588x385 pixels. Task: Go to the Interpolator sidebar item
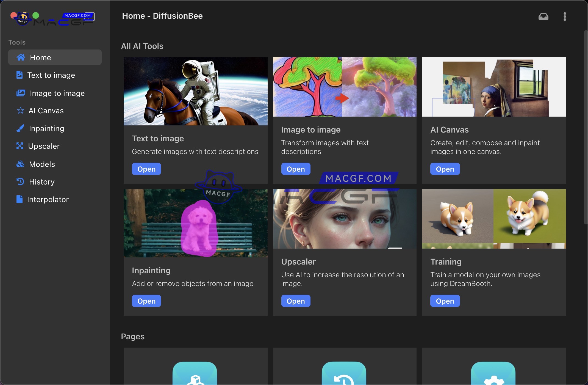pyautogui.click(x=48, y=199)
